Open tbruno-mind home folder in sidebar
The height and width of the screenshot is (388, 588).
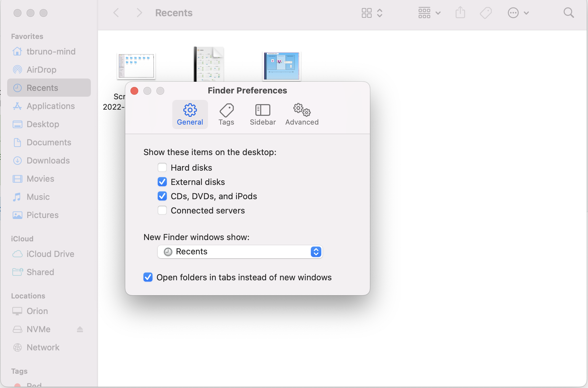pyautogui.click(x=49, y=51)
